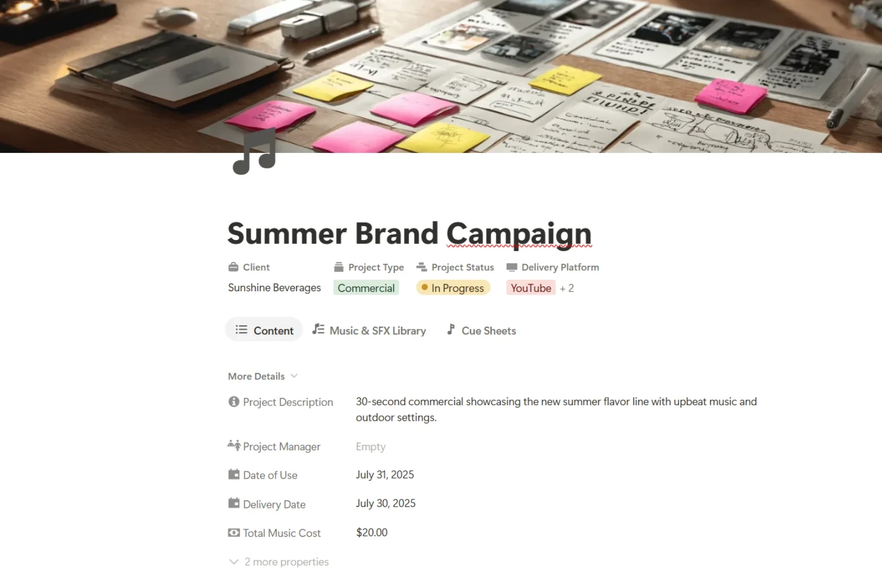Click the Project Description info icon
This screenshot has height=588, width=882.
click(234, 402)
